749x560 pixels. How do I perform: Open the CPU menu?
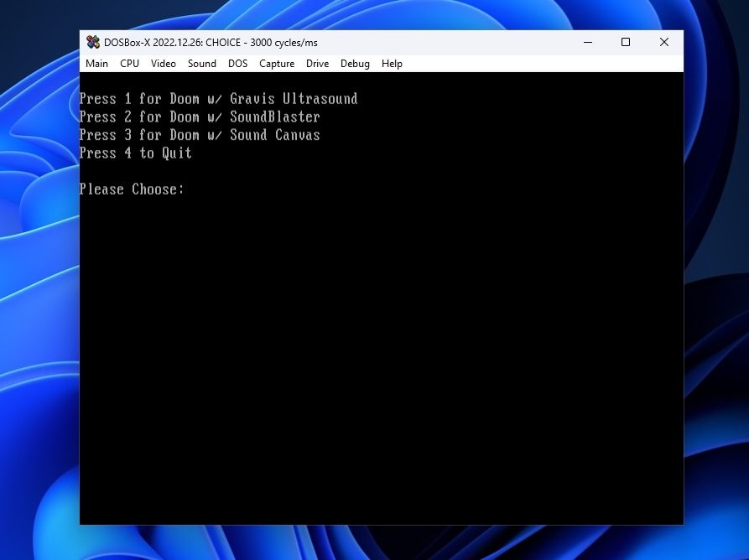tap(129, 64)
